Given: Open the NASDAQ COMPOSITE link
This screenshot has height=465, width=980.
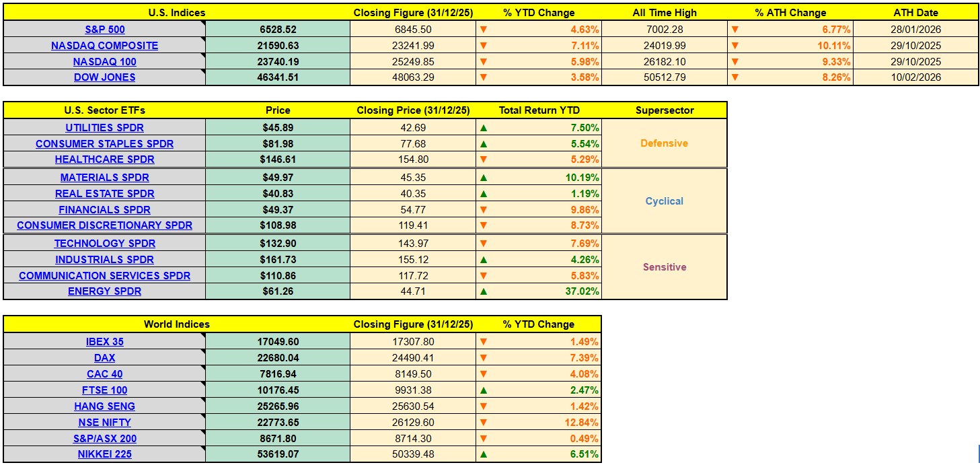Looking at the screenshot, I should click(x=105, y=46).
